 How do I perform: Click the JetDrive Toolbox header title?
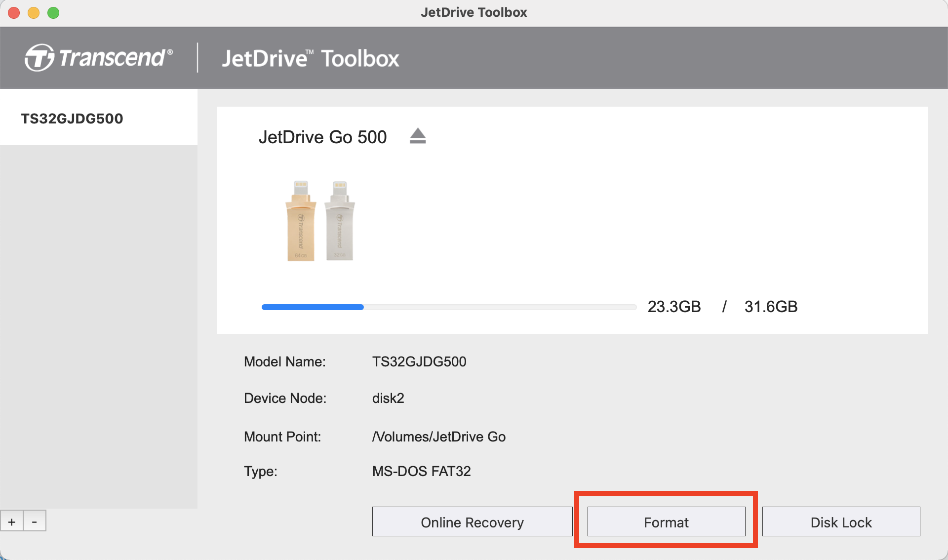(310, 58)
